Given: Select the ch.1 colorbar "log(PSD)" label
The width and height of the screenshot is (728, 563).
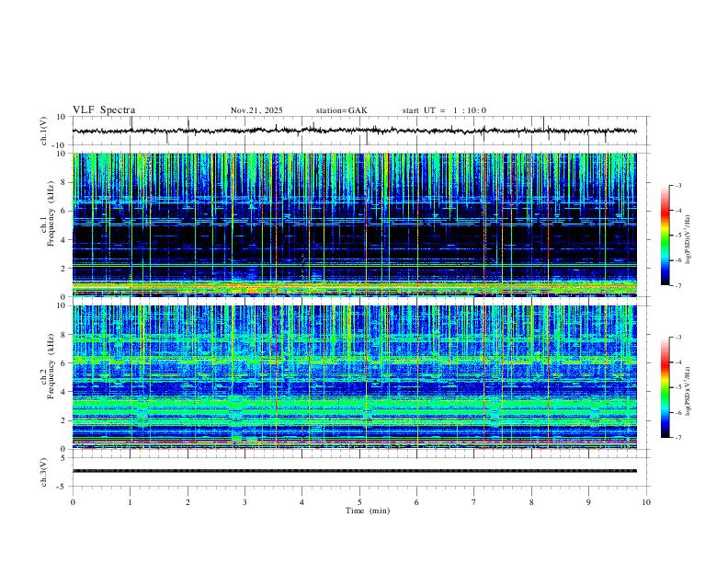Looking at the screenshot, I should [688, 240].
